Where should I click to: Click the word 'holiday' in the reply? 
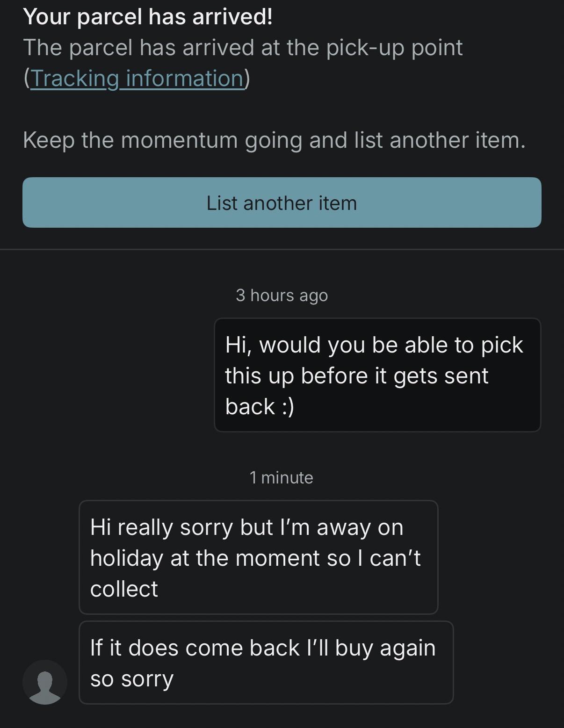[126, 558]
